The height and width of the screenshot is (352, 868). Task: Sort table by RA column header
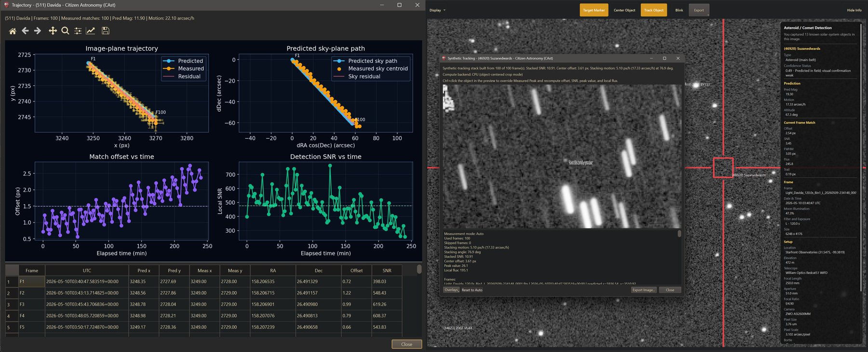click(273, 270)
